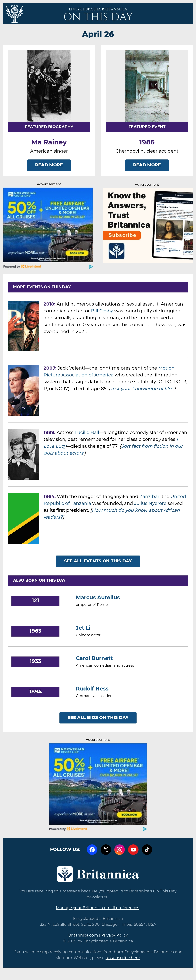Screen dimensions: 196x980
Task: Click the unsubscribe here link
Action: pos(122,958)
